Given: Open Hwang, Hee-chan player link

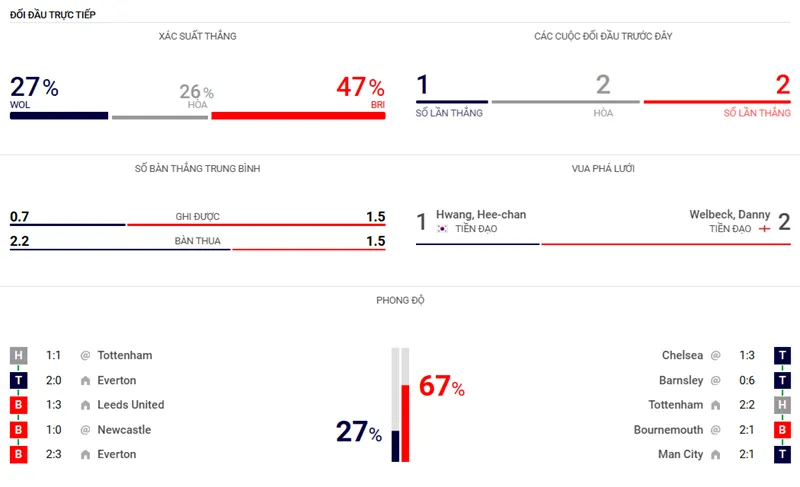Looking at the screenshot, I should [x=481, y=214].
